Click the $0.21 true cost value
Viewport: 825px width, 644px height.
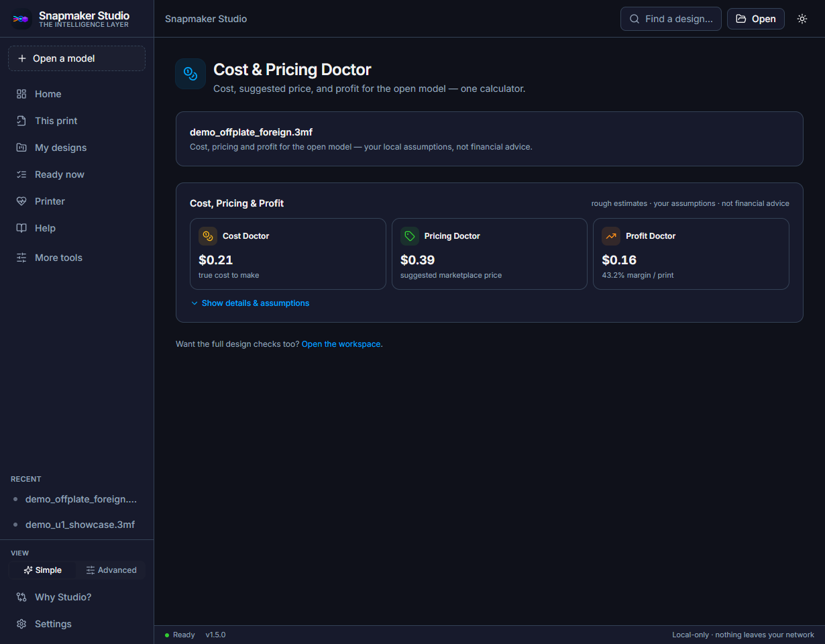216,260
